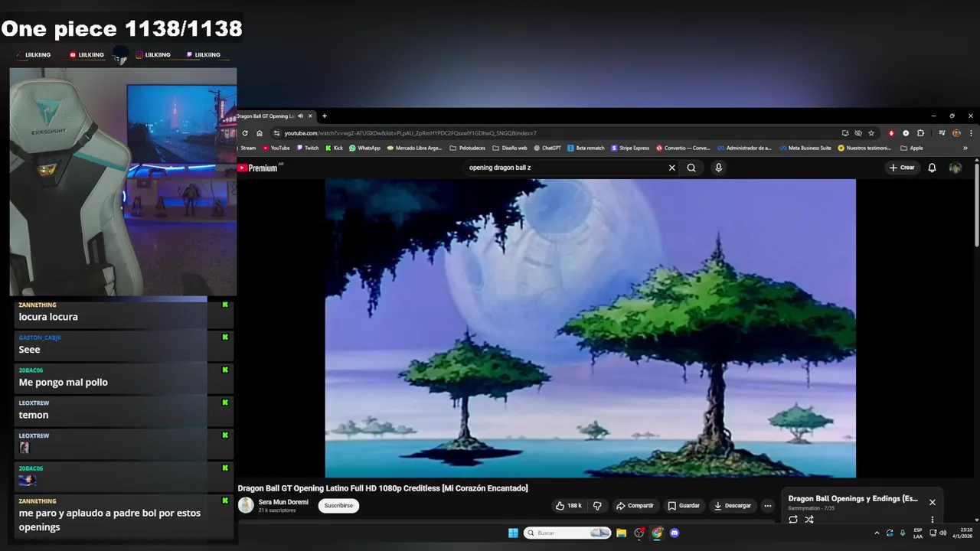Close the Dragon Ball GT tab
This screenshot has width=980, height=551.
pyautogui.click(x=310, y=116)
